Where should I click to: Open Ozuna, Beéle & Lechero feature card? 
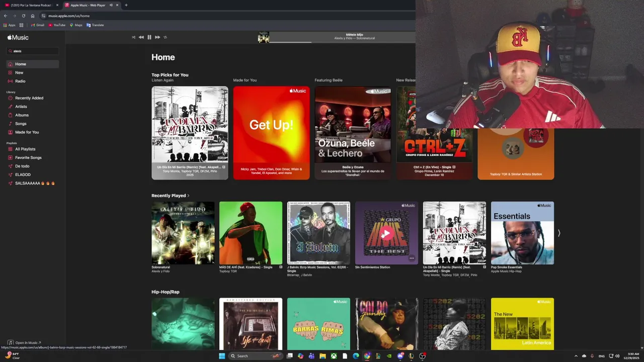point(353,133)
